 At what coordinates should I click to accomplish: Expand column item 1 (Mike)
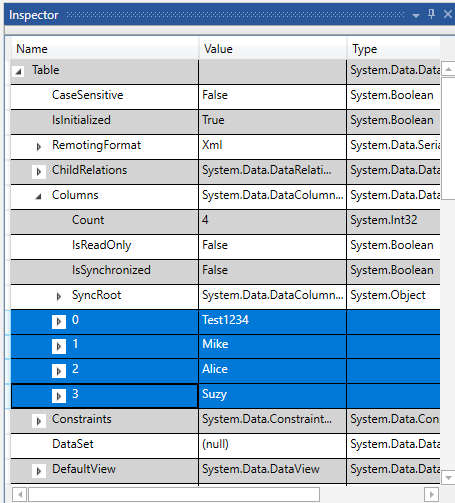[x=59, y=346]
